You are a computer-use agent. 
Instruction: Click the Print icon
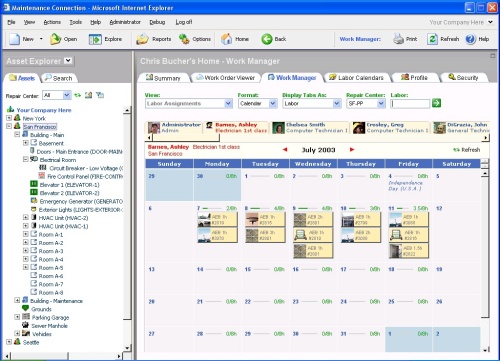coord(398,39)
